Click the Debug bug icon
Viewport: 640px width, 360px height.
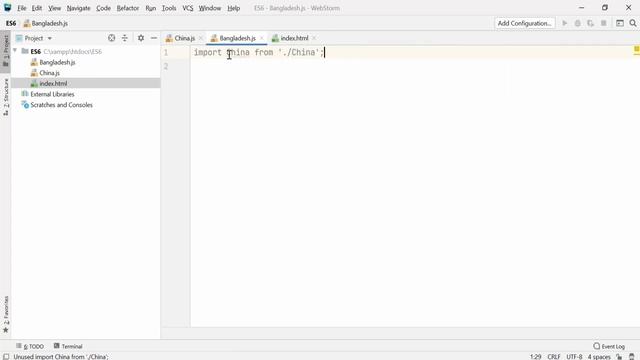click(578, 23)
